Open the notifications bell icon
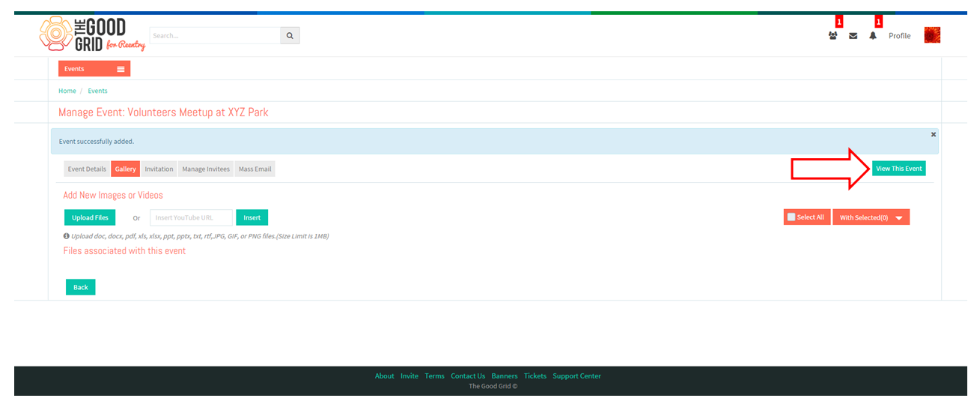Image resolution: width=980 pixels, height=413 pixels. [x=873, y=36]
